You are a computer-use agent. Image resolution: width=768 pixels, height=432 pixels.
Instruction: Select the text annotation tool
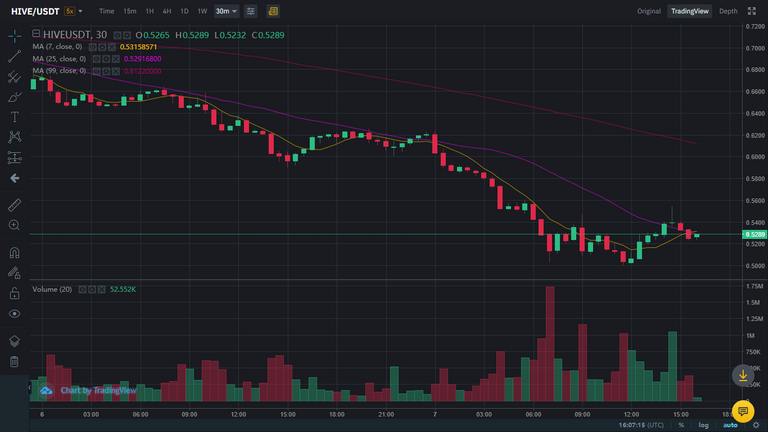14,117
